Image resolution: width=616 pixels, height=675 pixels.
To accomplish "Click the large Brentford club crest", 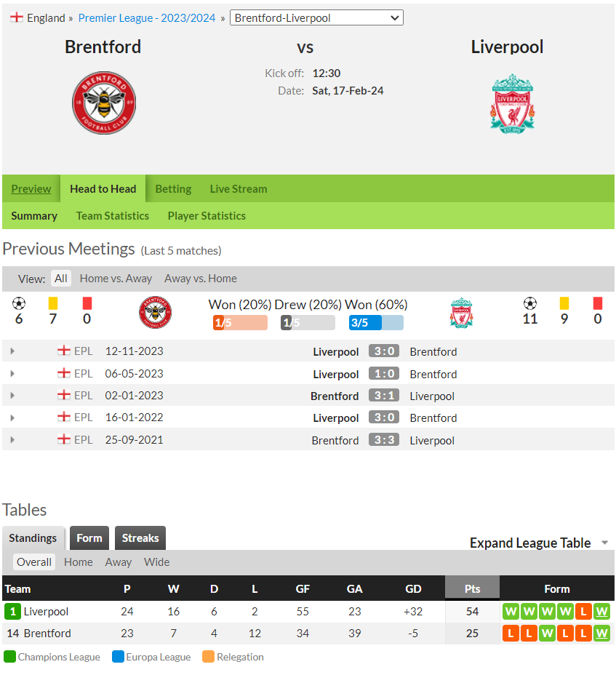I will point(104,103).
